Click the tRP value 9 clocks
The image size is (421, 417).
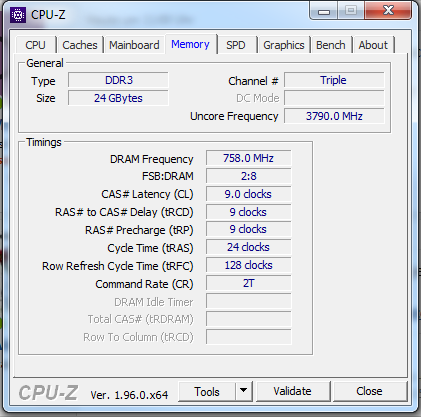(x=249, y=229)
